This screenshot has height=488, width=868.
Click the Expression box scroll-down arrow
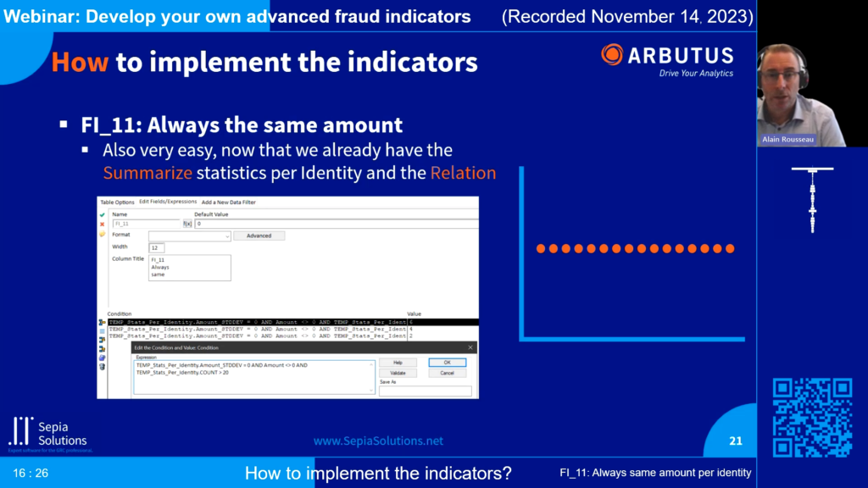[371, 391]
